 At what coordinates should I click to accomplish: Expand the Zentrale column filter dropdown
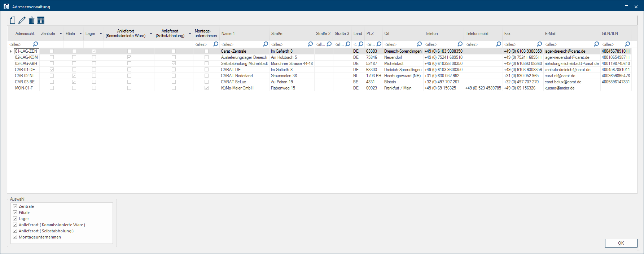[61, 34]
